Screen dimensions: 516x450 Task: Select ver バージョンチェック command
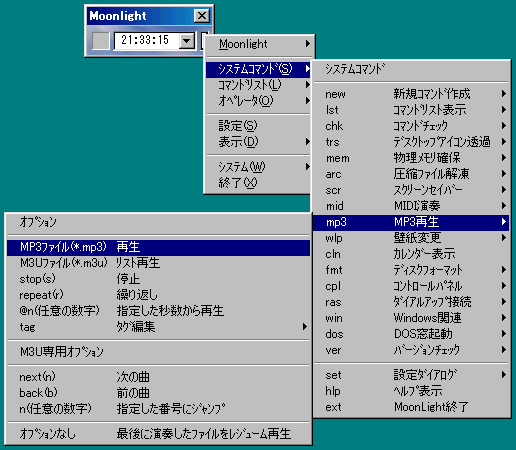coord(411,350)
